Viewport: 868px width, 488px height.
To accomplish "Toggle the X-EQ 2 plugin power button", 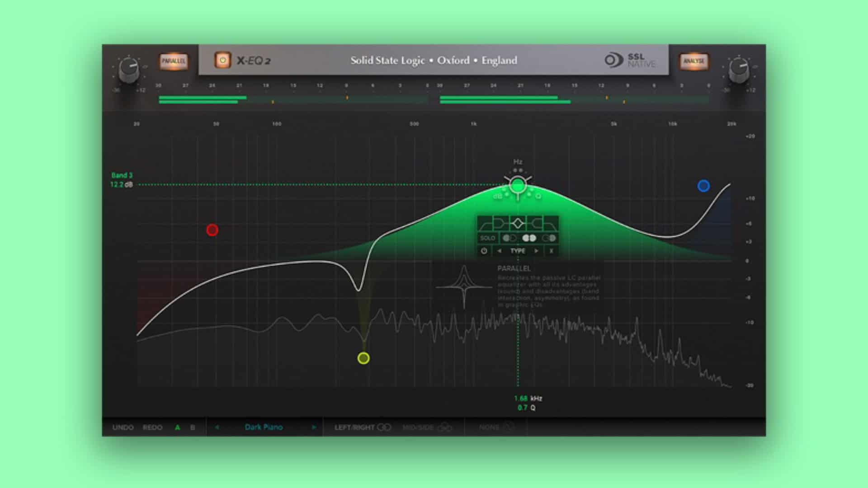I will pyautogui.click(x=222, y=60).
